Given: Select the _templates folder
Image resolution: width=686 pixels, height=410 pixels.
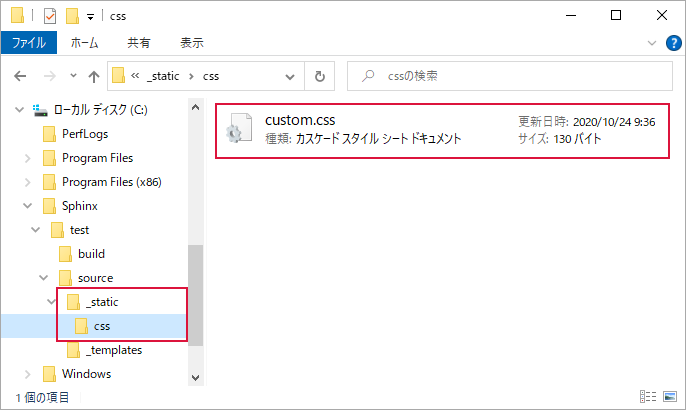Looking at the screenshot, I should (114, 350).
